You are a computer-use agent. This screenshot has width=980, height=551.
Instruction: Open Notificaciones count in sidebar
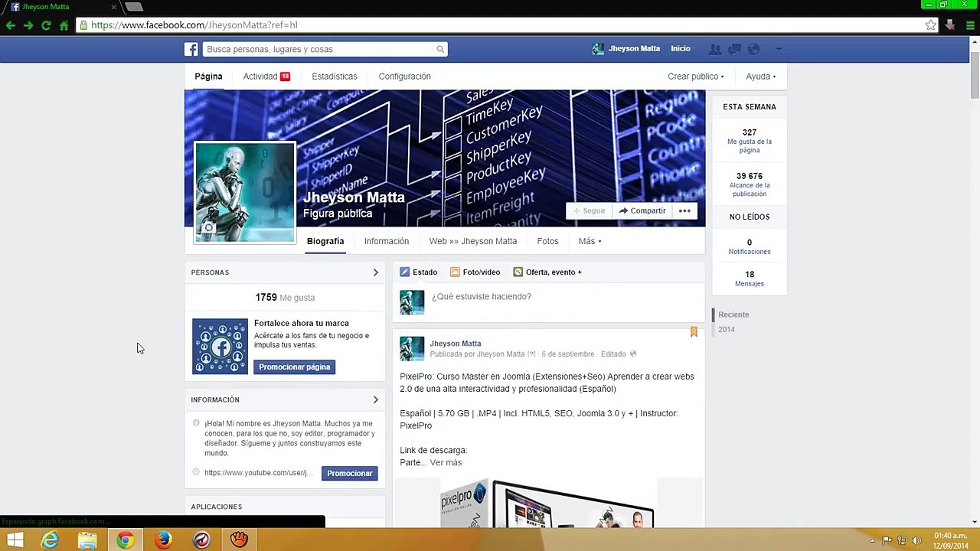tap(750, 246)
